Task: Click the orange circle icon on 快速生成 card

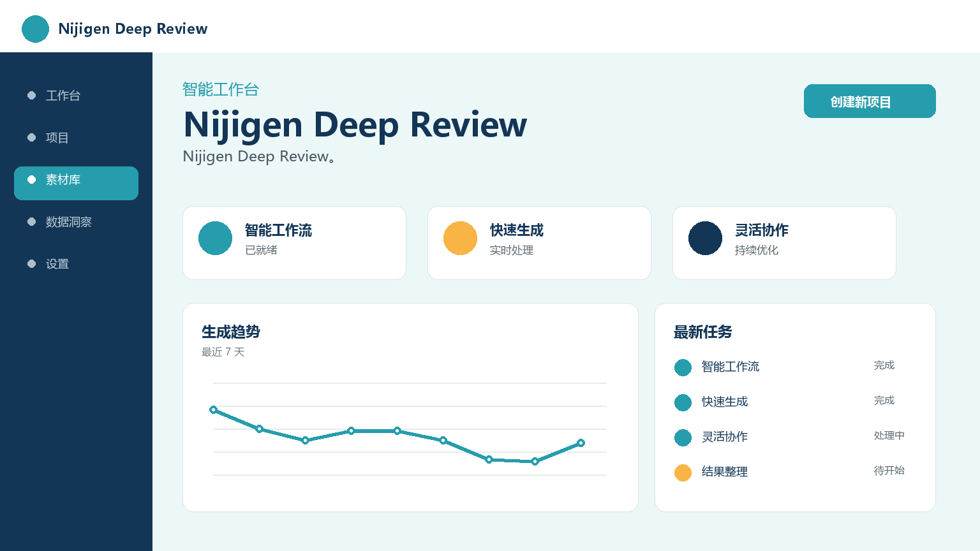Action: coord(460,238)
